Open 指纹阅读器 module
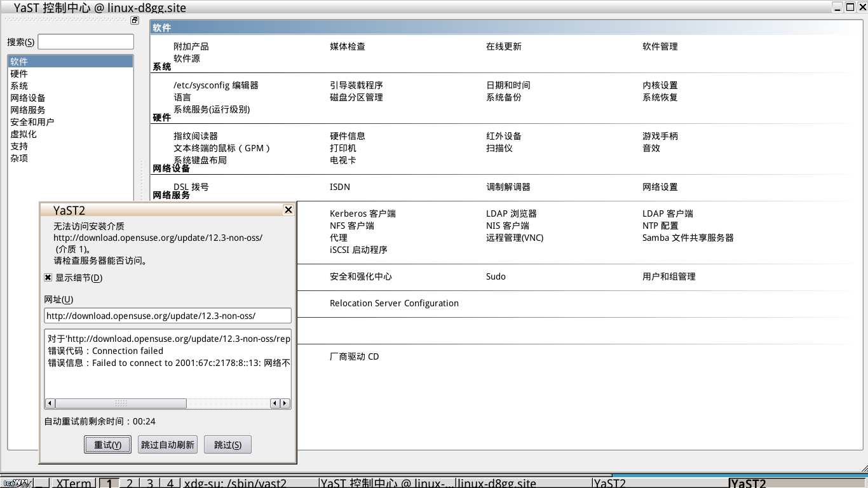 click(x=196, y=136)
